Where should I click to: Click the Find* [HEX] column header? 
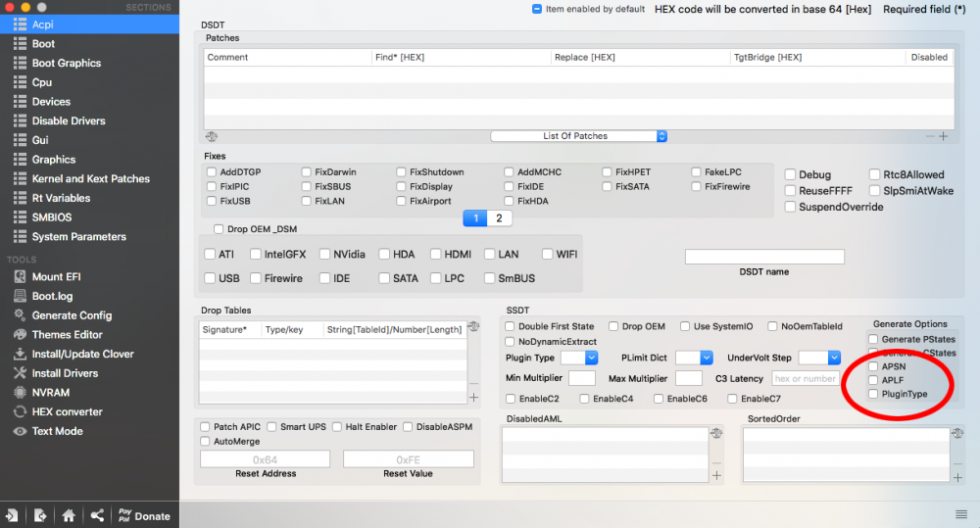[x=461, y=58]
